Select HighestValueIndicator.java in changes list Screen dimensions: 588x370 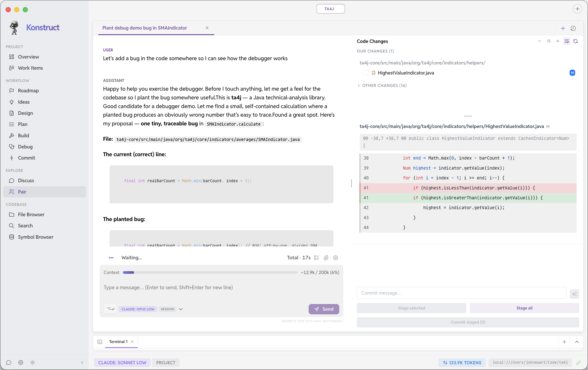click(406, 73)
